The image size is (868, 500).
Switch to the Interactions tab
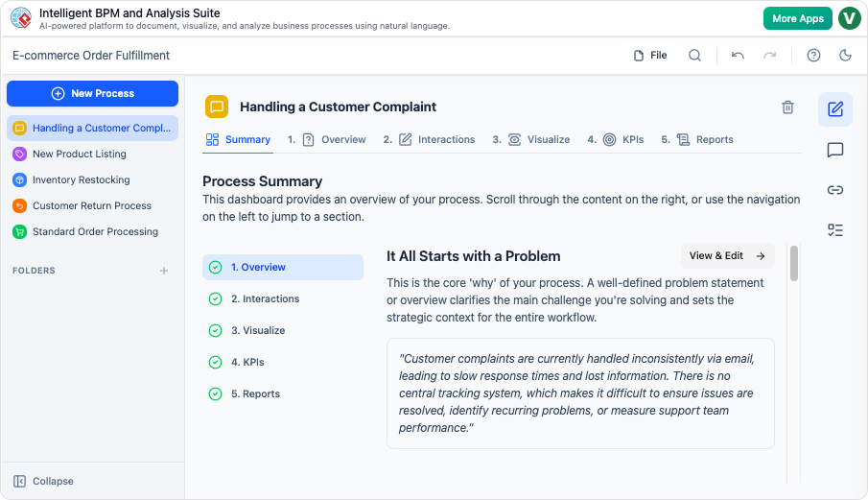click(436, 139)
